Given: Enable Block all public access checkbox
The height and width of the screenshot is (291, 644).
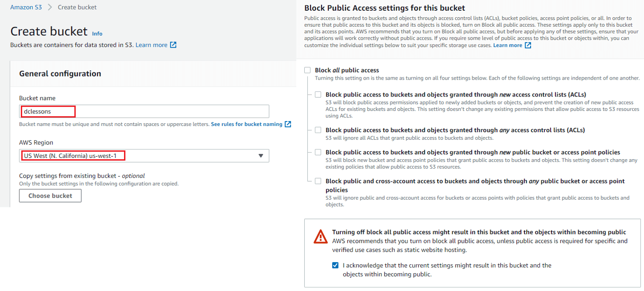Looking at the screenshot, I should 307,70.
